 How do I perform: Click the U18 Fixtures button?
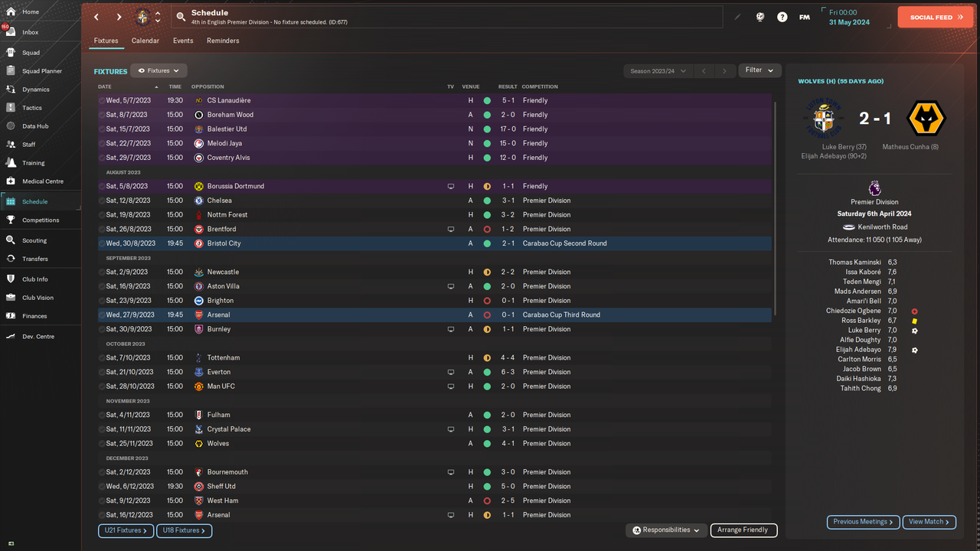(184, 530)
